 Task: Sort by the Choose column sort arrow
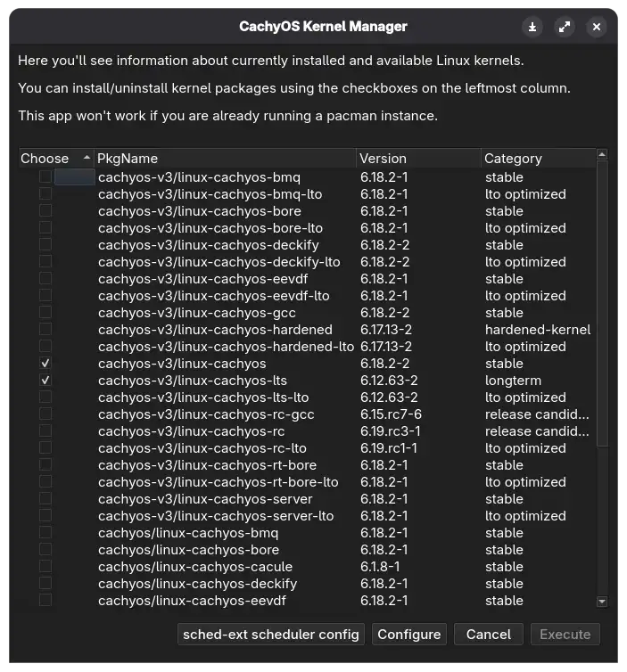[87, 159]
